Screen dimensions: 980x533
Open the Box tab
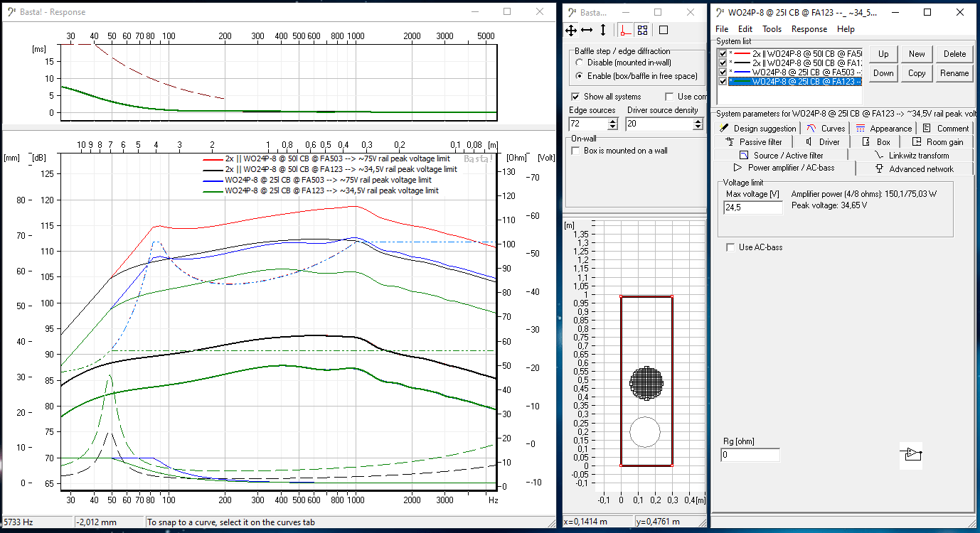(876, 142)
